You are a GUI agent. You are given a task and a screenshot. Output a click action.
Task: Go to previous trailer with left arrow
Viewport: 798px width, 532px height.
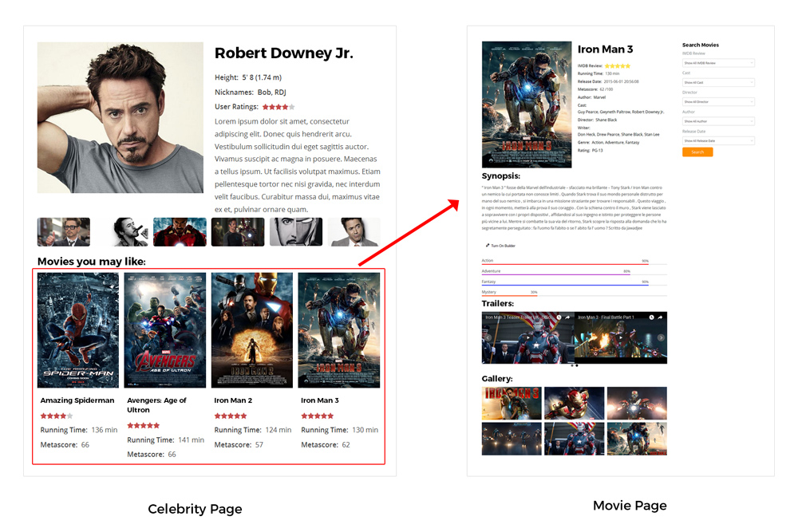coord(488,337)
